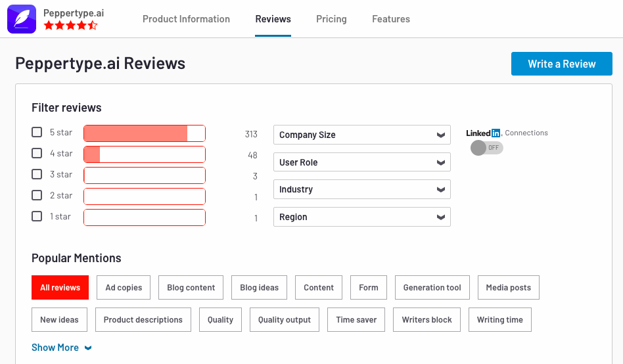Screen dimensions: 623x364
Task: Check the 3 star filter checkbox
Action: click(37, 174)
